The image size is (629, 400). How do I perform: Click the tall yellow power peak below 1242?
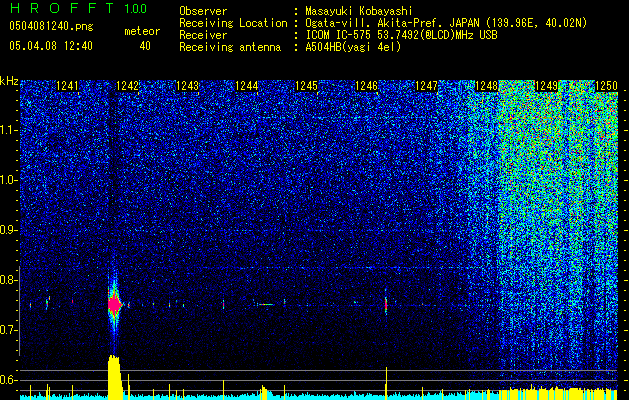[x=115, y=377]
